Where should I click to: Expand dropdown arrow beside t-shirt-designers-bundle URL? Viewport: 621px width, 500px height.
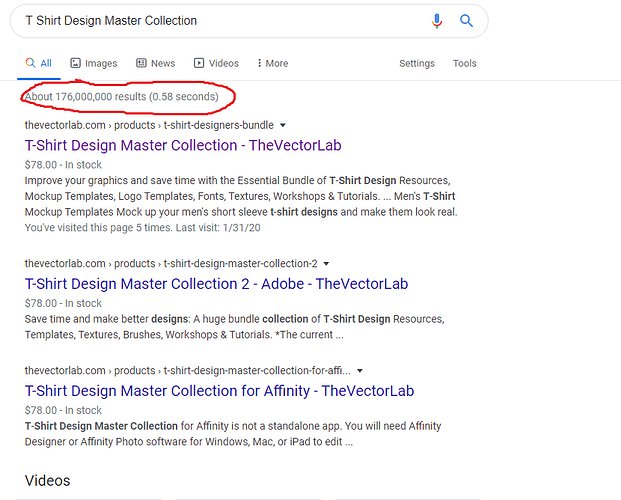point(283,126)
